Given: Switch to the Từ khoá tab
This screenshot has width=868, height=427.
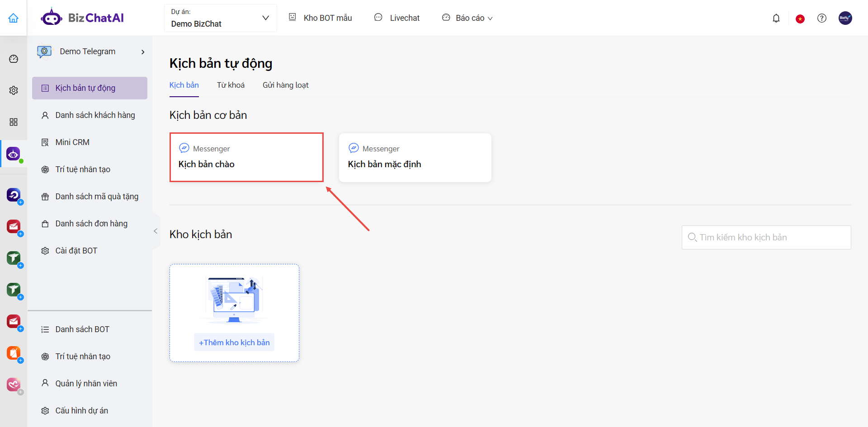Looking at the screenshot, I should pos(231,85).
